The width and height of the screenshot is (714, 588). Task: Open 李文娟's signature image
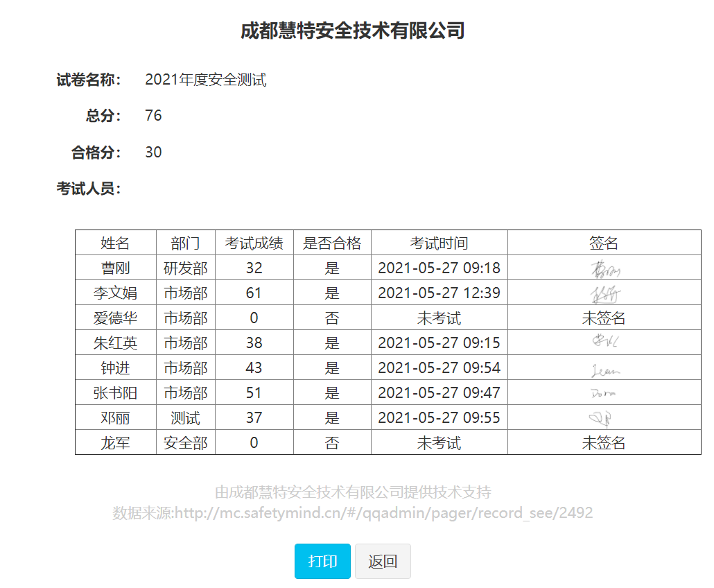[x=605, y=294]
